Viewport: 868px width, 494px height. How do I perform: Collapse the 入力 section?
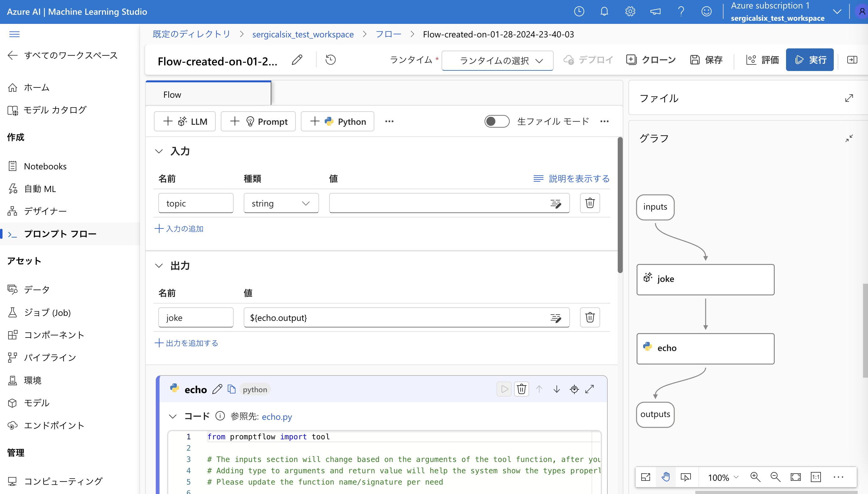pyautogui.click(x=159, y=151)
